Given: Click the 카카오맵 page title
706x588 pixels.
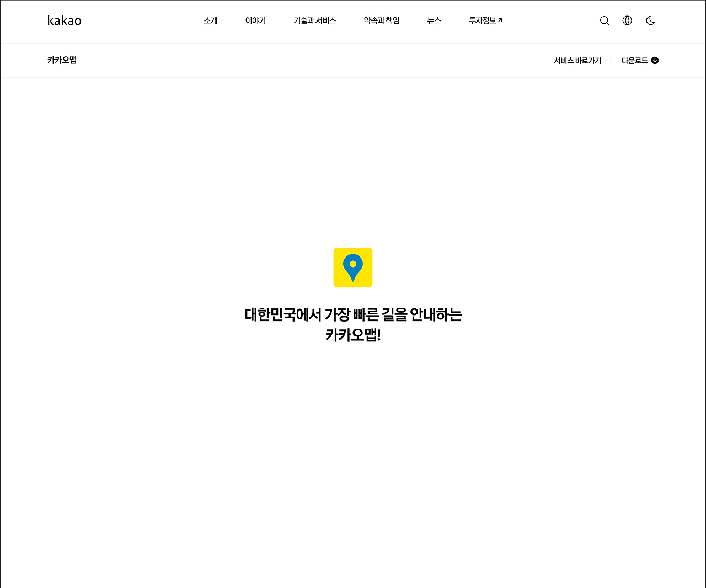Looking at the screenshot, I should (61, 60).
